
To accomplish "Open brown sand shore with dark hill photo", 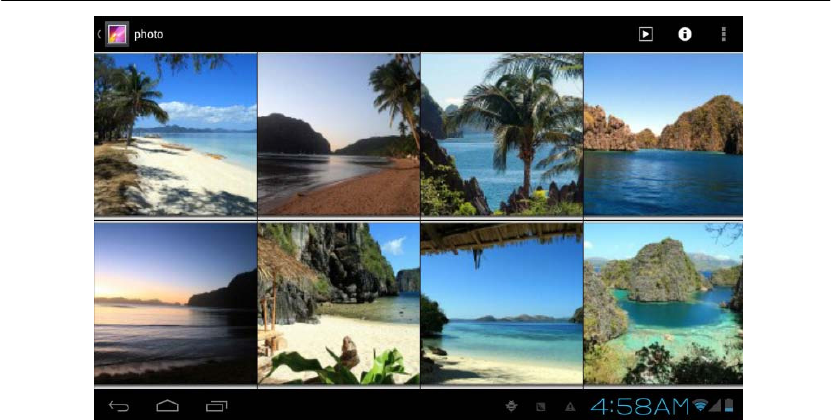I will [339, 134].
